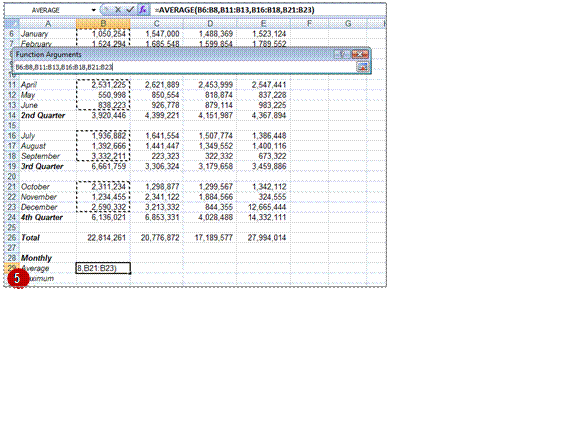Viewport: 580px width, 433px height.
Task: Click cell with value 1,547,000
Action: pos(156,34)
